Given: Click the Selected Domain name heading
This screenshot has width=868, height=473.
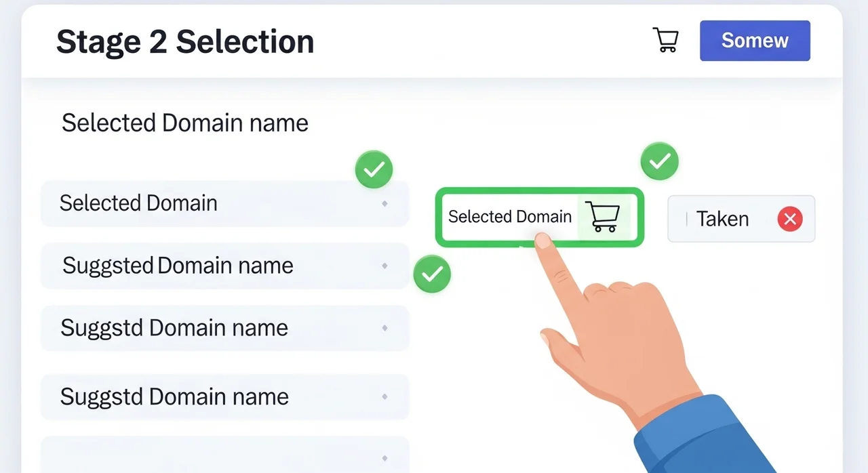Looking at the screenshot, I should tap(184, 123).
